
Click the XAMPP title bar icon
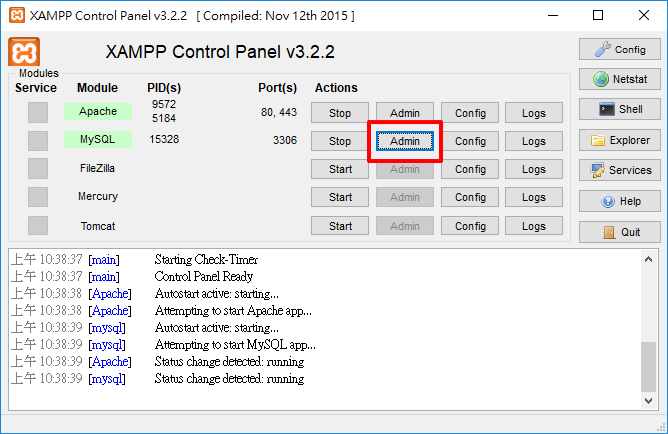[17, 15]
